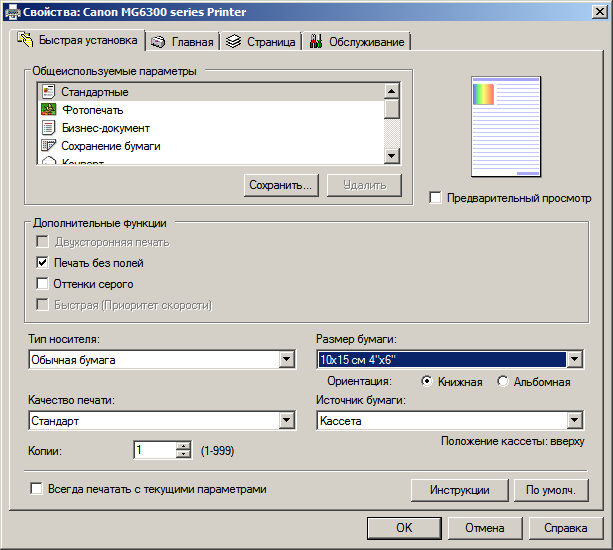Open the Тип носителя dropdown
Image resolution: width=613 pixels, height=550 pixels.
pyautogui.click(x=287, y=359)
